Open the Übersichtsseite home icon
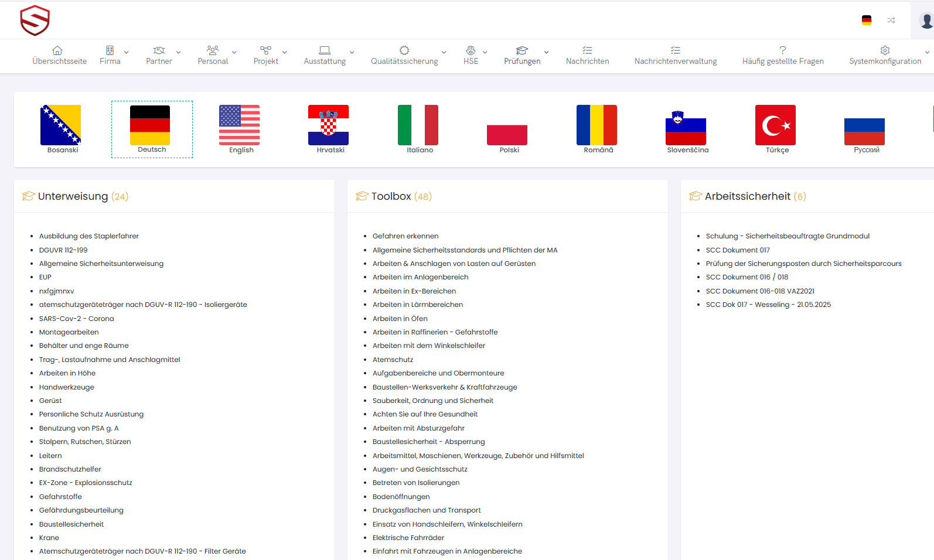Image resolution: width=934 pixels, height=560 pixels. coord(57,50)
